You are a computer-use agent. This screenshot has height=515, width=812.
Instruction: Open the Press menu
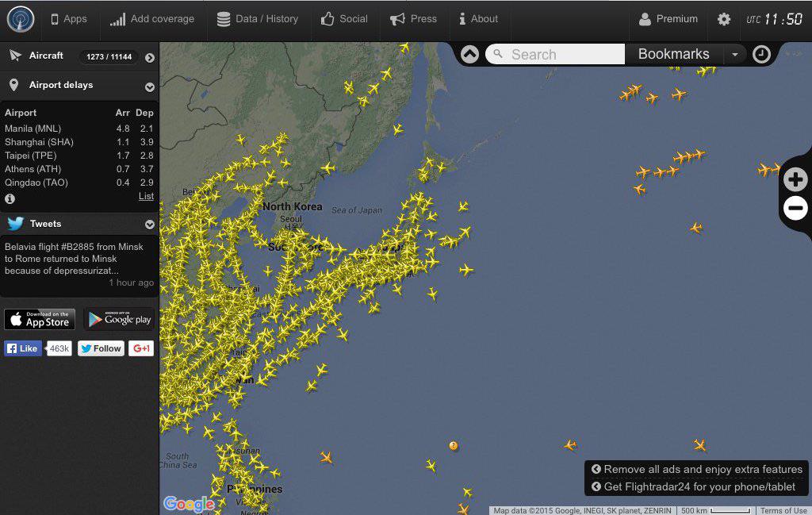click(413, 19)
